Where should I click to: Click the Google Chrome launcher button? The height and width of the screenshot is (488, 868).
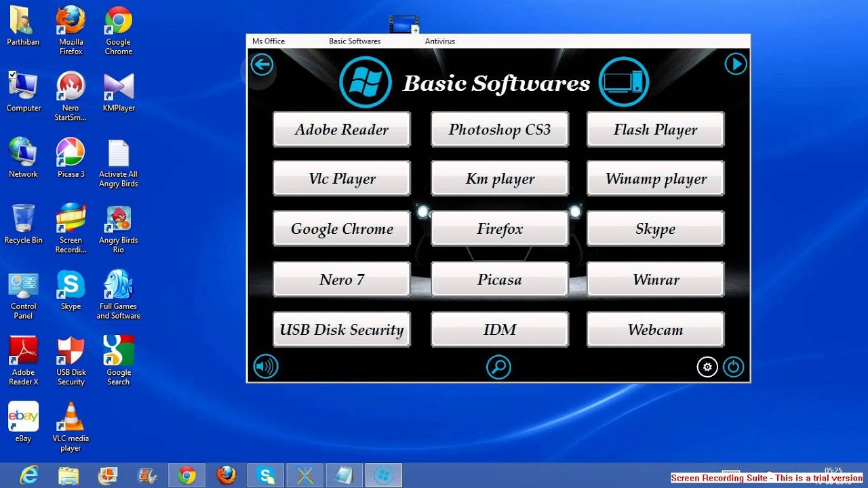[x=342, y=228]
